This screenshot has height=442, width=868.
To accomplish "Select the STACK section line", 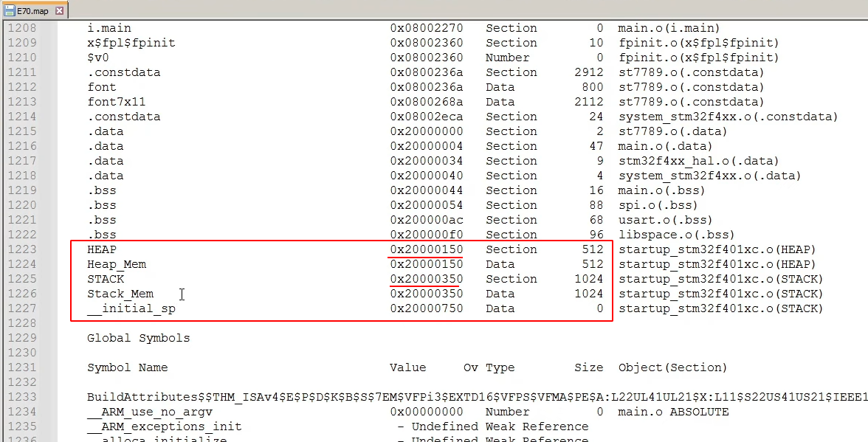I will click(105, 279).
